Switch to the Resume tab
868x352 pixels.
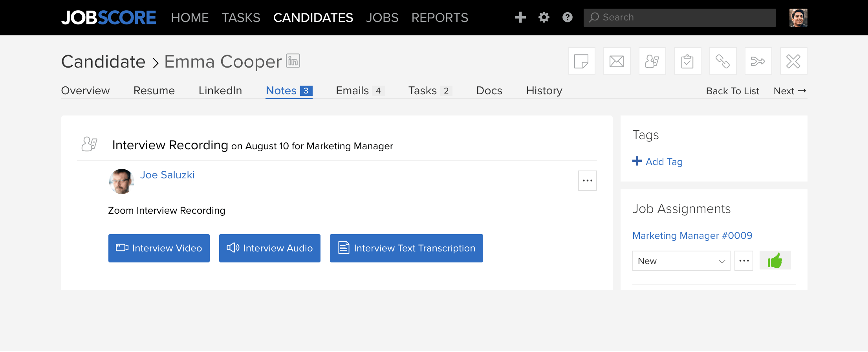click(154, 91)
